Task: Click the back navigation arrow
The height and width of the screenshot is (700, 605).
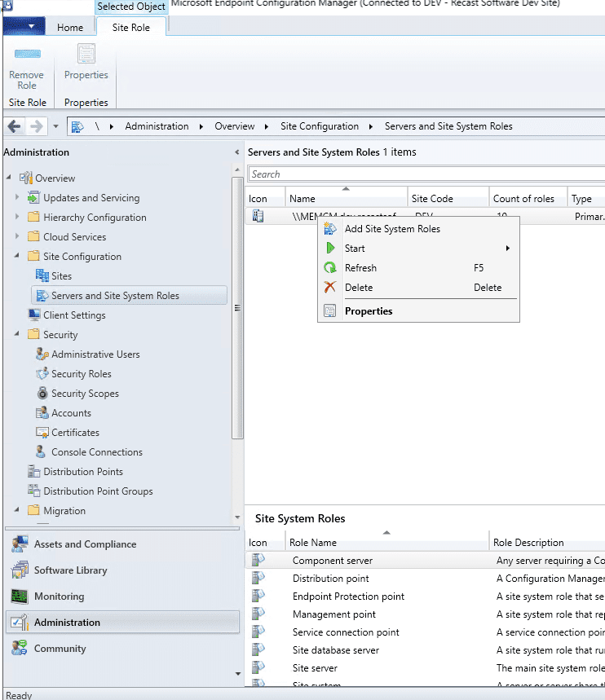Action: point(14,126)
